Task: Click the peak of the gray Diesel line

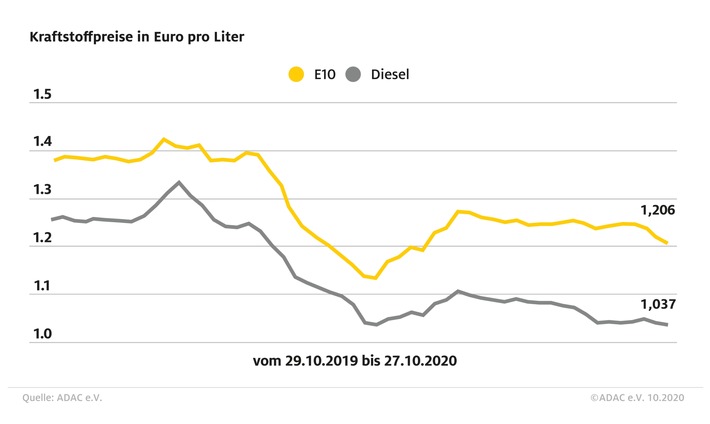Action: [179, 183]
